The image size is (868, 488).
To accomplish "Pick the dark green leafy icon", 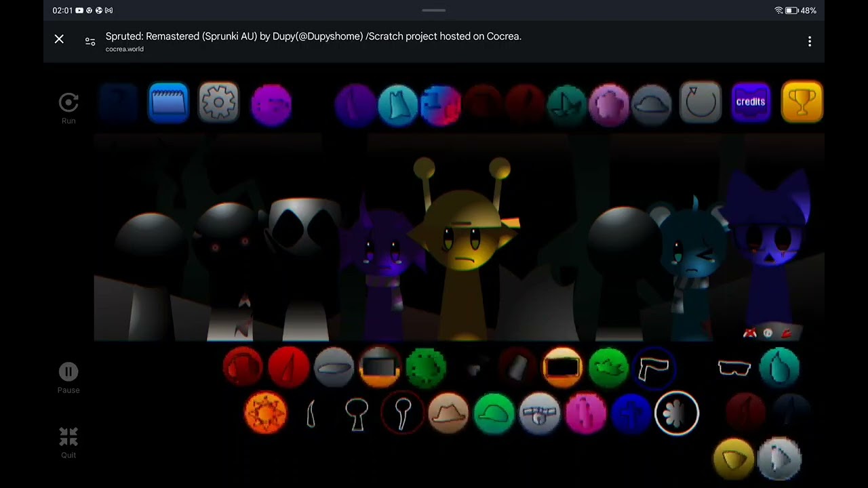I will [426, 367].
